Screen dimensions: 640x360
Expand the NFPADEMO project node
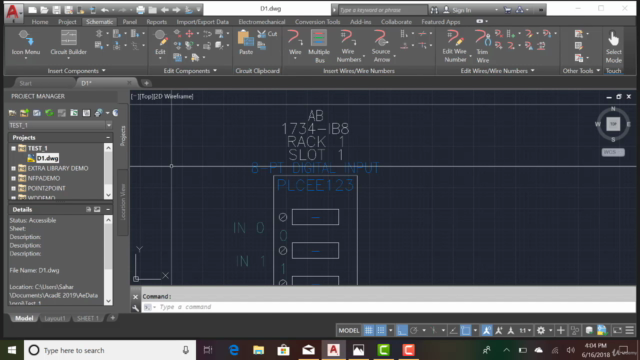point(13,178)
